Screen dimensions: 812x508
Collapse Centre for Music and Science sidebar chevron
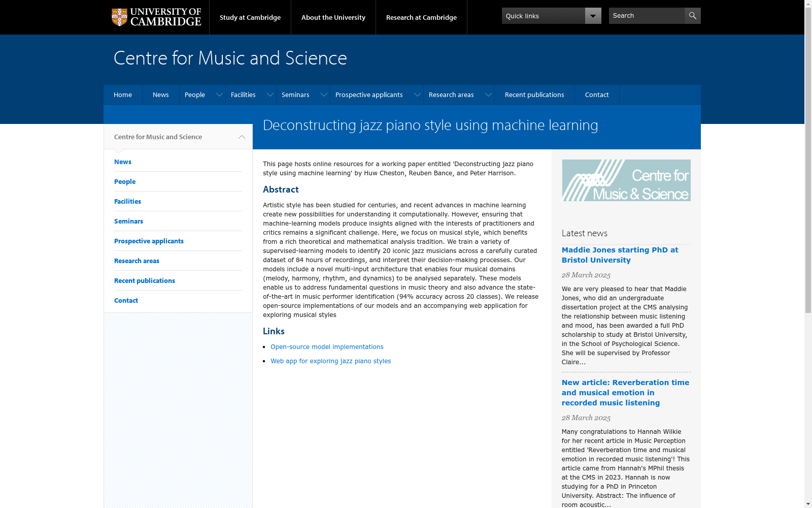pyautogui.click(x=242, y=137)
